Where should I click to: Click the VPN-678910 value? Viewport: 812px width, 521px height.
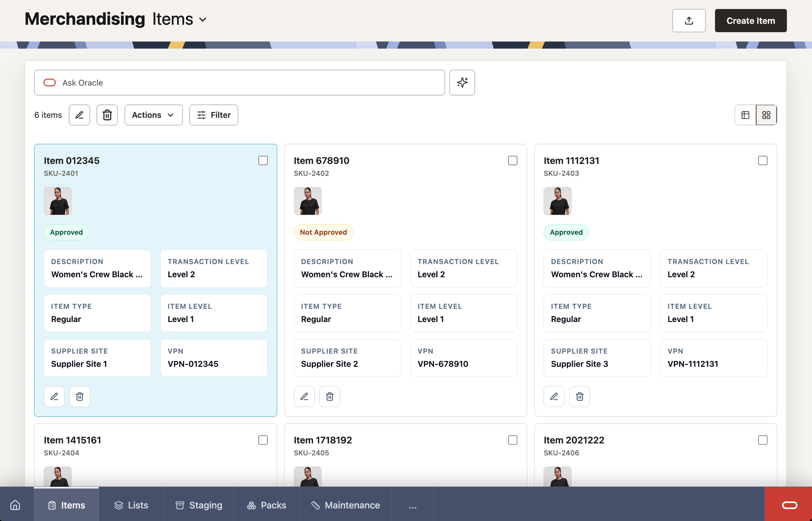[x=443, y=364]
